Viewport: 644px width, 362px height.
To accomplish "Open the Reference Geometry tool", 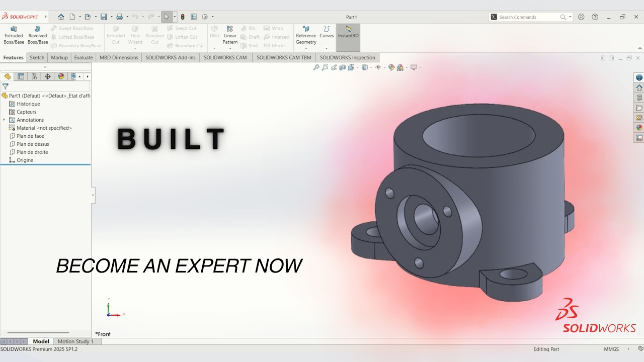I will pos(306,35).
